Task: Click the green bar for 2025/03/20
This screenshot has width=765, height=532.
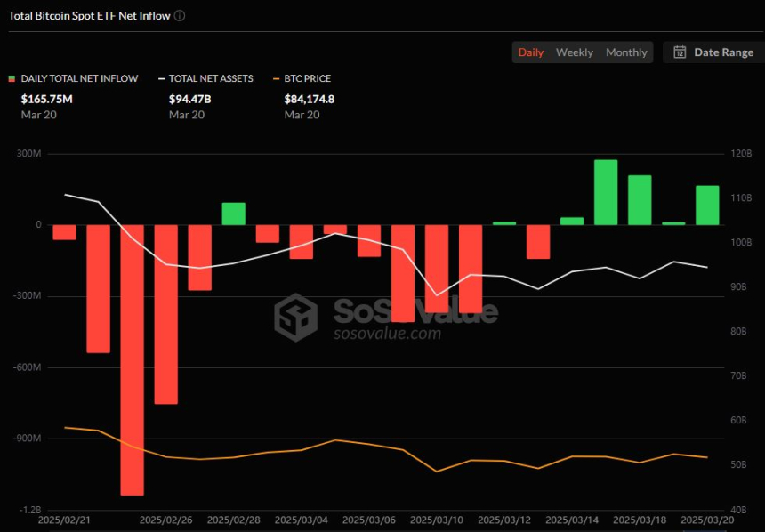Action: tap(707, 206)
